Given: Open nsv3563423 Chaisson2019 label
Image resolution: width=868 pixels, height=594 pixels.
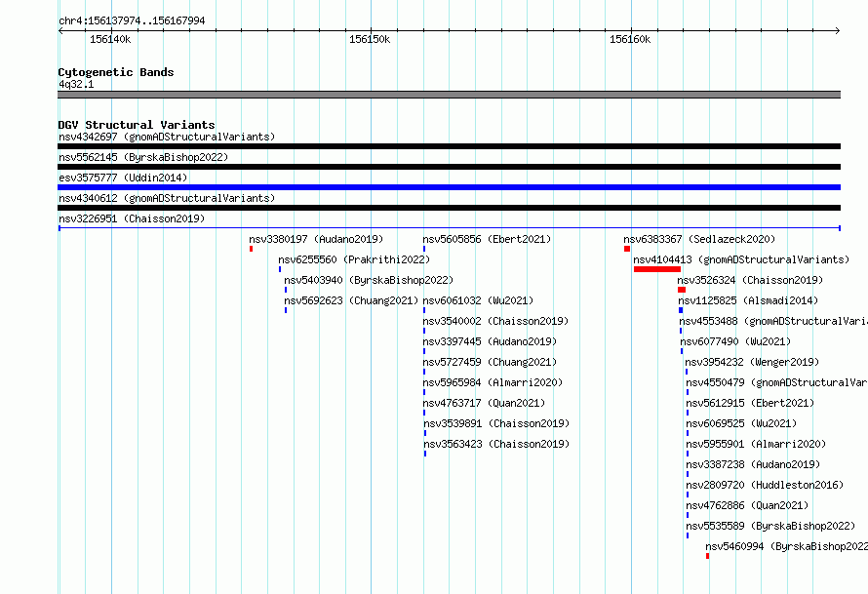Looking at the screenshot, I should click(496, 444).
